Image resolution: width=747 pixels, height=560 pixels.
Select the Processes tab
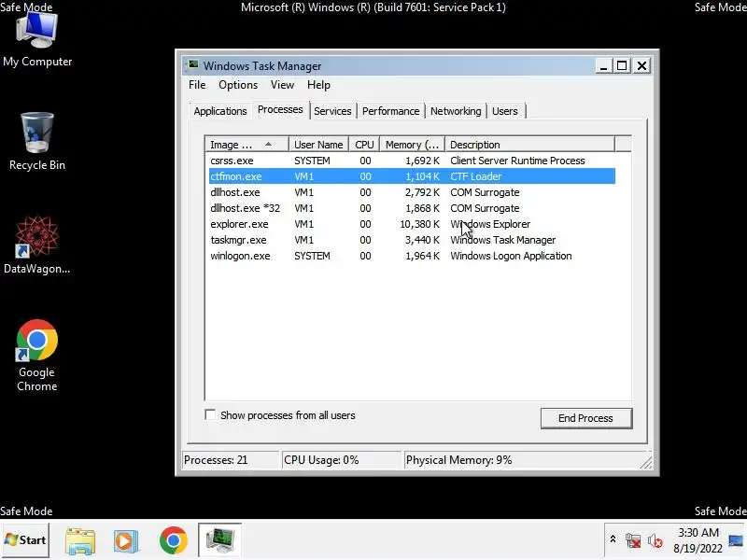coord(280,109)
